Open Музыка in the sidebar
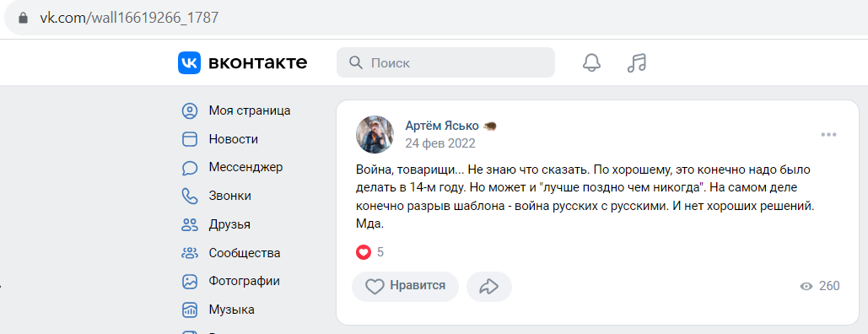 click(231, 310)
